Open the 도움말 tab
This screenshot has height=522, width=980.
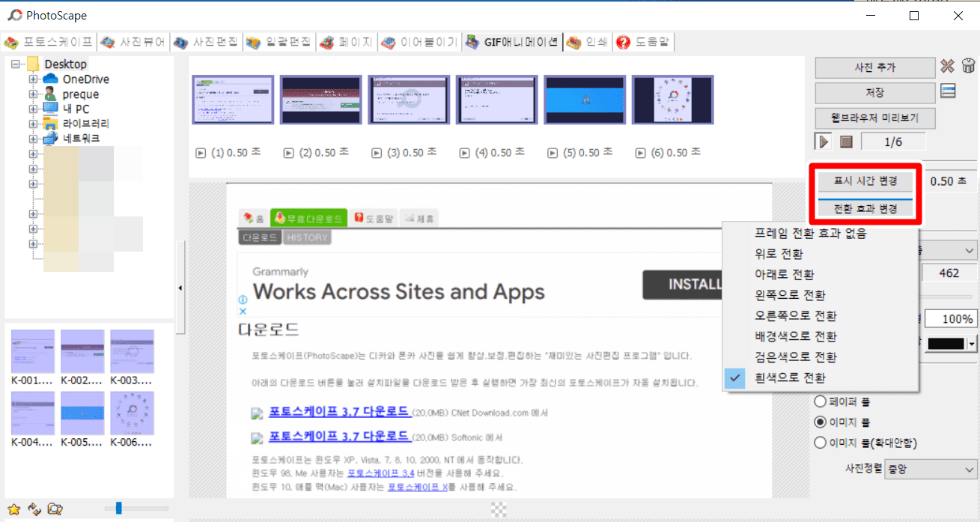pyautogui.click(x=642, y=43)
